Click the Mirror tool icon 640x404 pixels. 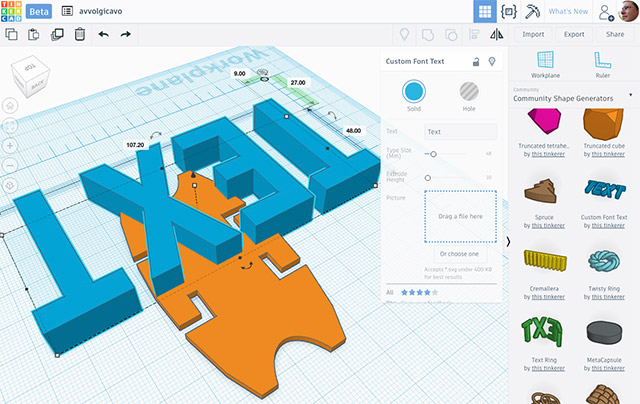tap(495, 34)
